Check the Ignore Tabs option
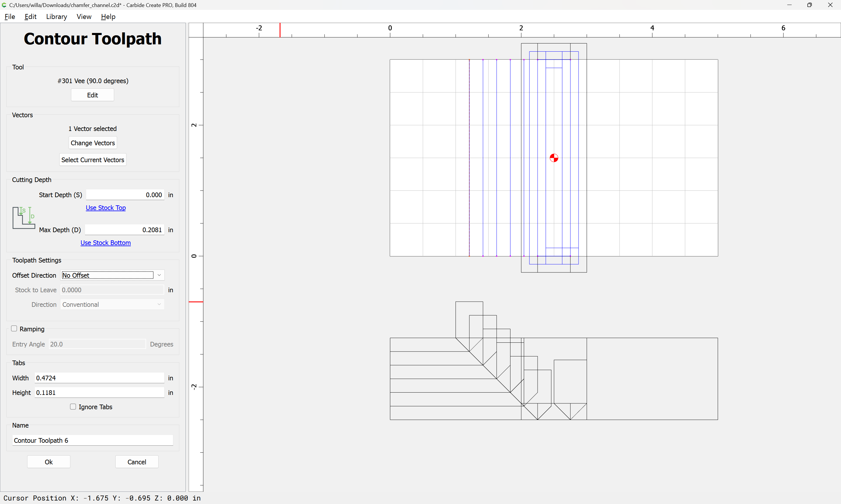 [x=73, y=407]
